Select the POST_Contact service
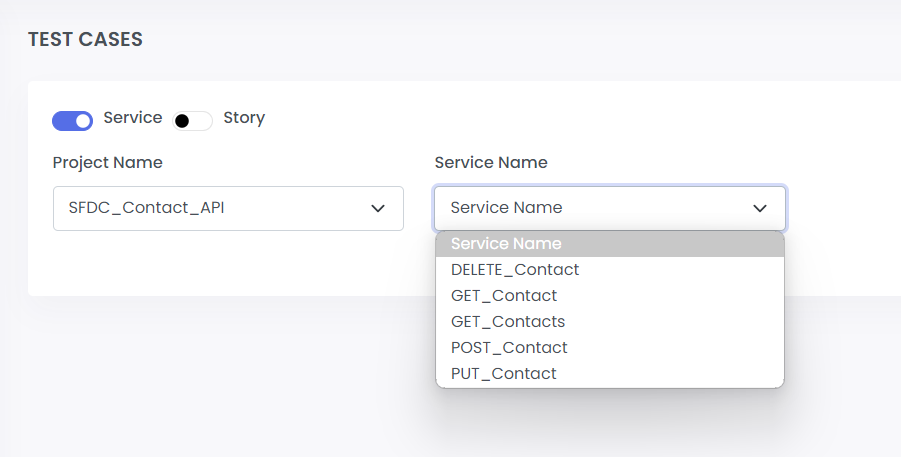The width and height of the screenshot is (901, 457). 610,347
